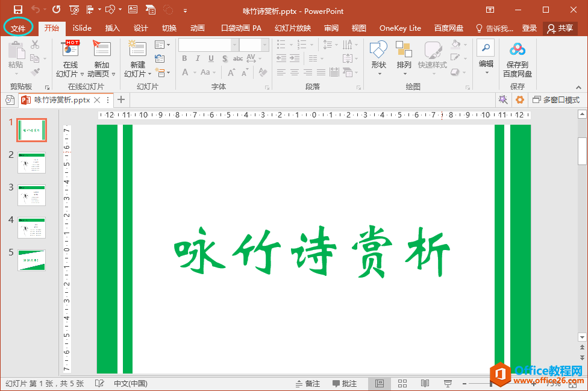The image size is (588, 391).
Task: Switch to slide sorter view icon
Action: click(402, 383)
